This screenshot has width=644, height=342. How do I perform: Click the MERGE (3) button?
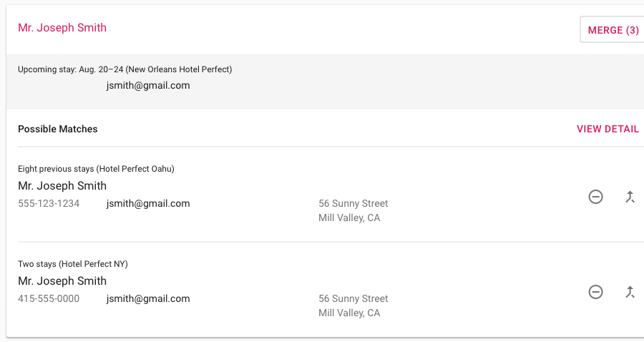tap(612, 30)
